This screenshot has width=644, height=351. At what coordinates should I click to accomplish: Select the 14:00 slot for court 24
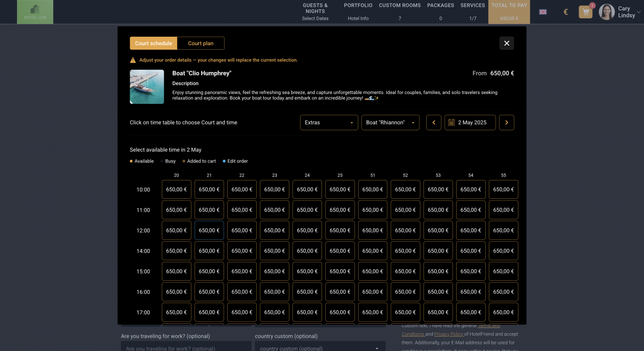click(307, 251)
